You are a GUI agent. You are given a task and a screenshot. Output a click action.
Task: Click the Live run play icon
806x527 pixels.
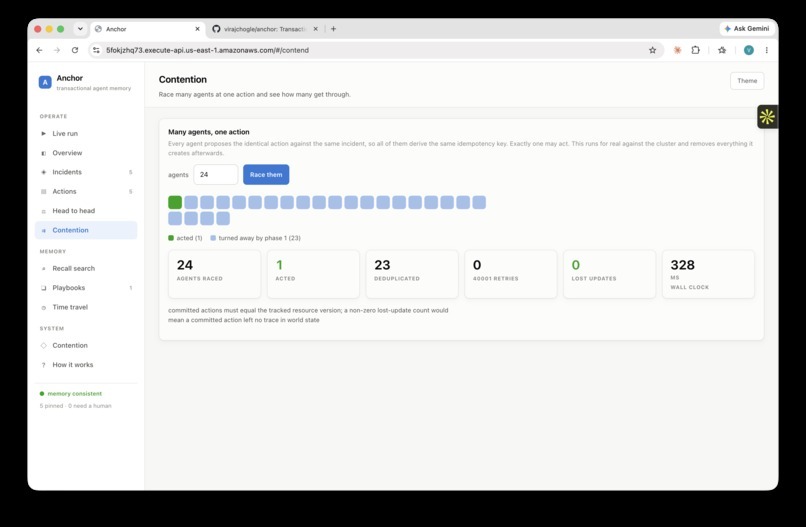43,134
